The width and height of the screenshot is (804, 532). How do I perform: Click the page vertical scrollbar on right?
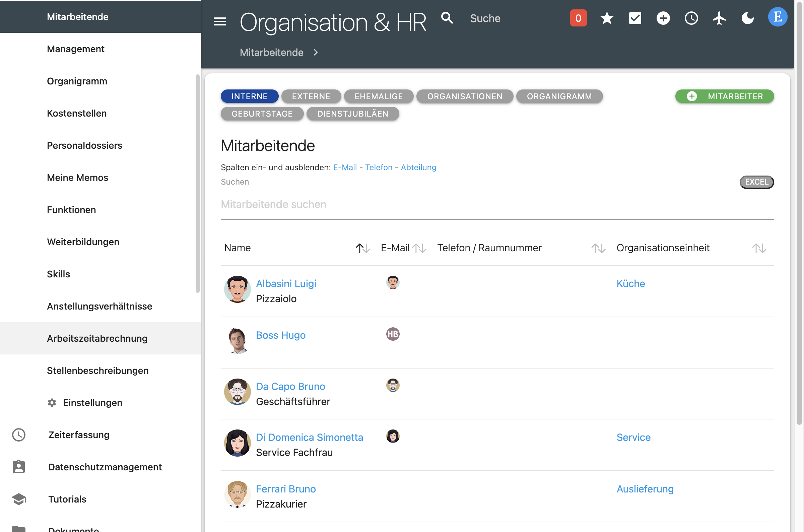[799, 214]
